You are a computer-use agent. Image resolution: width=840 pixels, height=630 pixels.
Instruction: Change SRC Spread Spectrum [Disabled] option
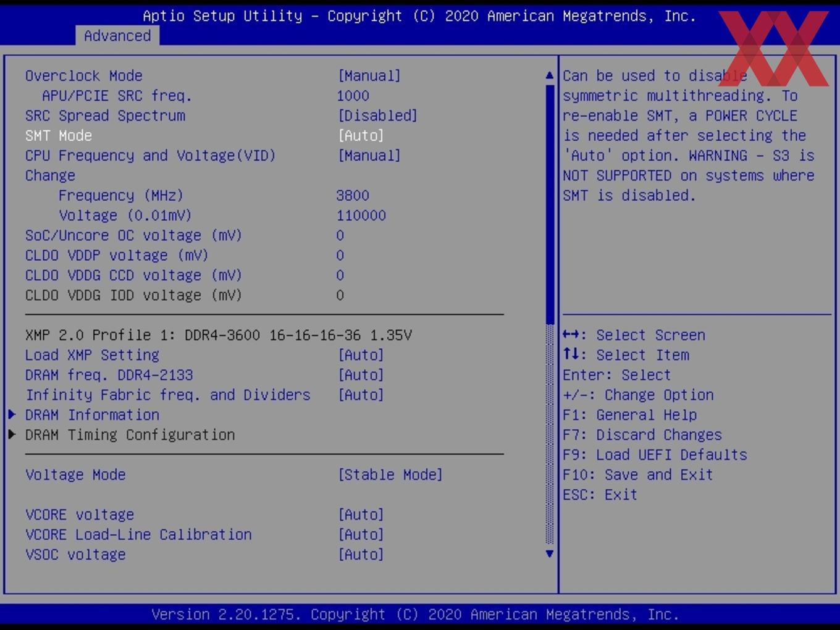(377, 115)
